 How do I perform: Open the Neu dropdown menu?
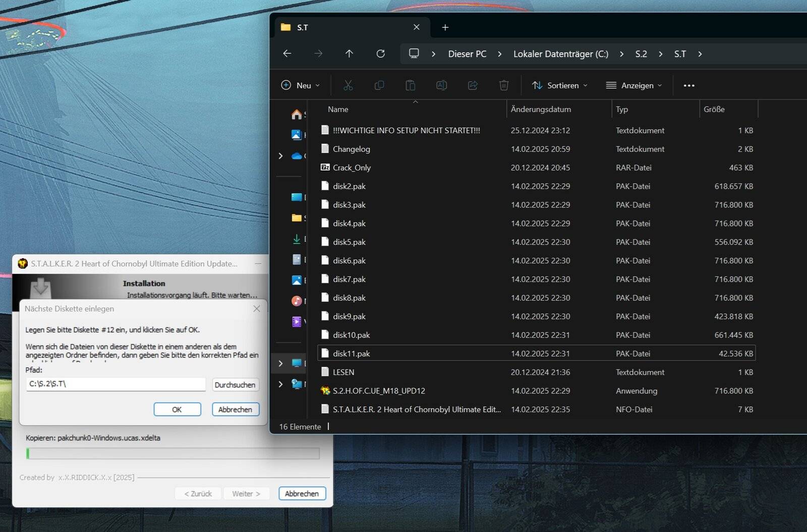(301, 85)
